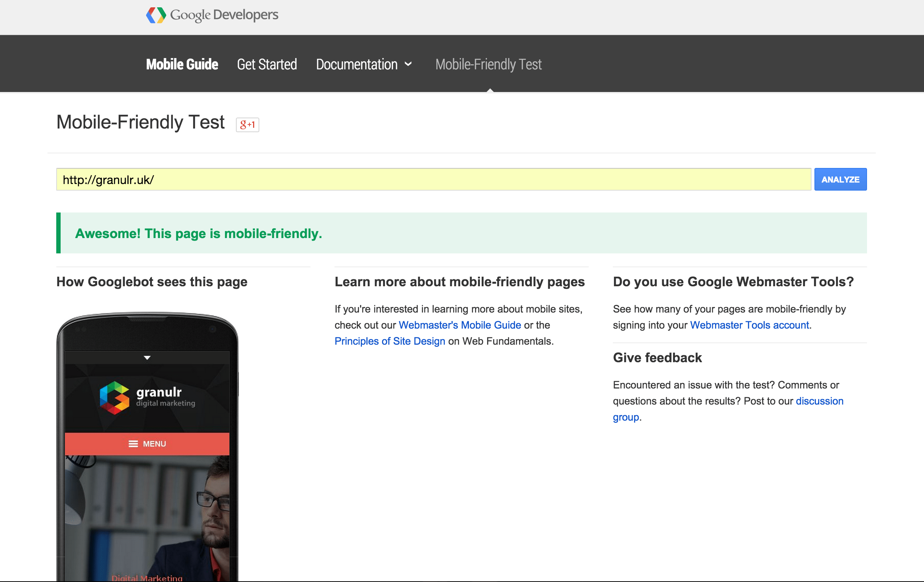Go to the Get Started tab

click(267, 64)
